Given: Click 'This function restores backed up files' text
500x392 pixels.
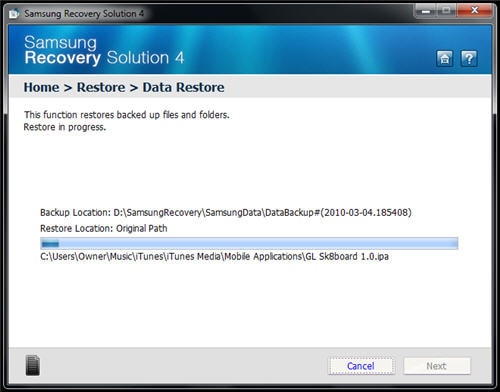Looking at the screenshot, I should pyautogui.click(x=127, y=115).
